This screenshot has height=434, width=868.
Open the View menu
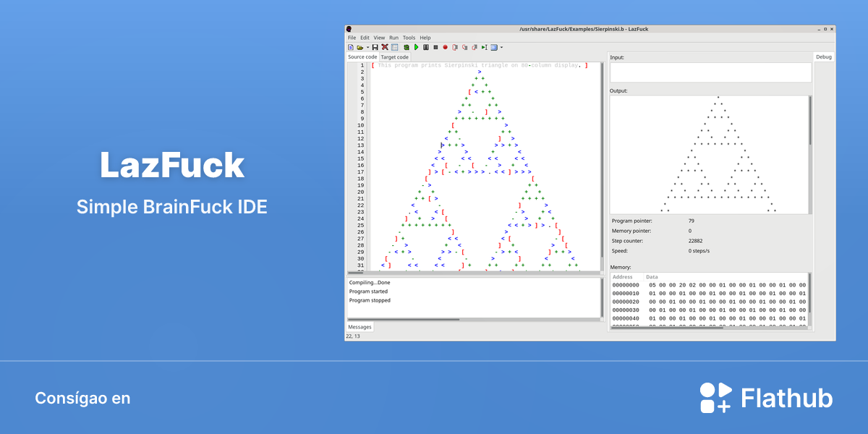tap(379, 38)
